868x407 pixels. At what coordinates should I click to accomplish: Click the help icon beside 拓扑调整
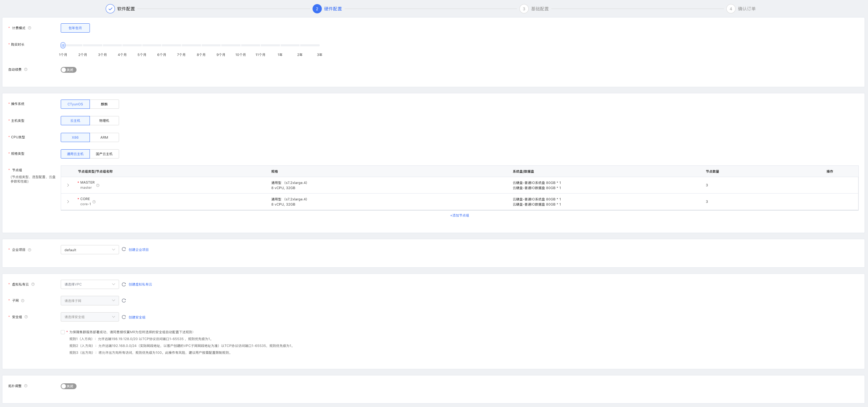26,386
